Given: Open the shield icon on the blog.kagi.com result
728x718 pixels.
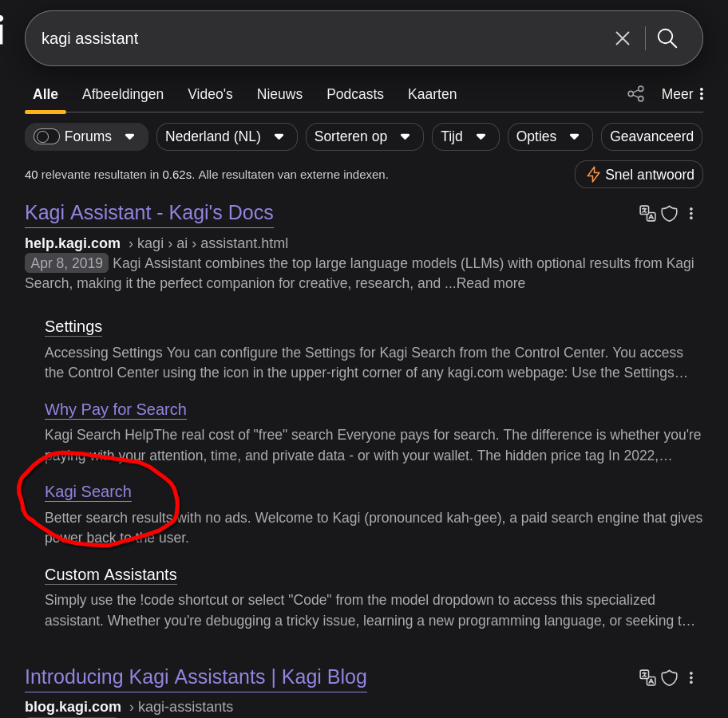Looking at the screenshot, I should pos(669,677).
